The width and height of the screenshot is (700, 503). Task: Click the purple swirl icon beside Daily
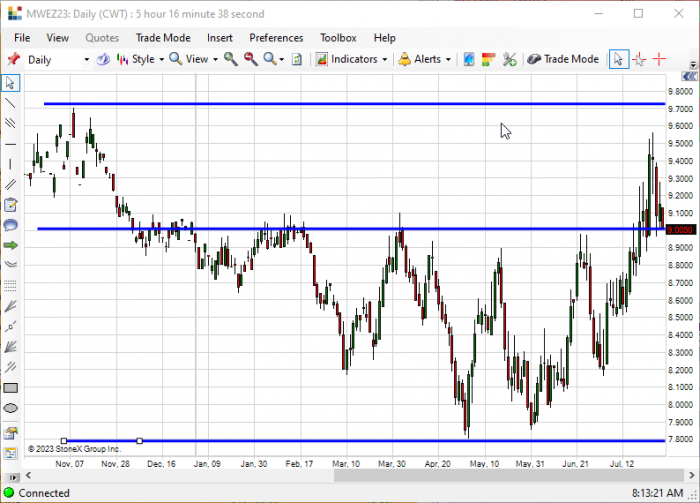103,59
